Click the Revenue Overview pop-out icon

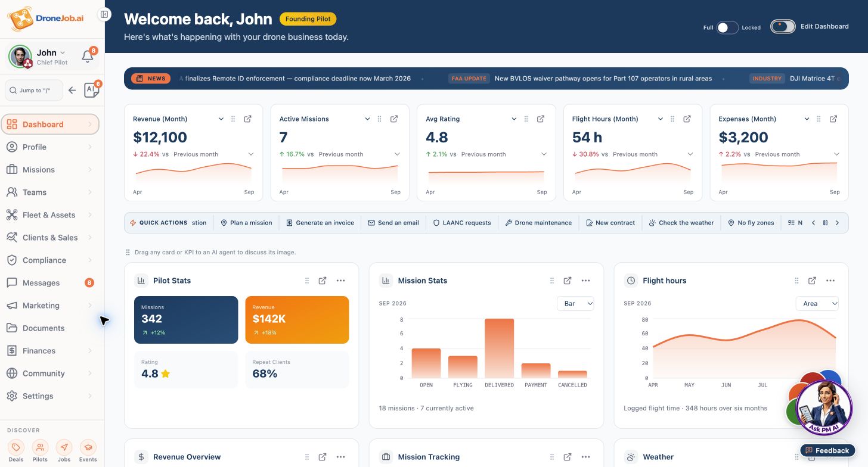tap(323, 457)
